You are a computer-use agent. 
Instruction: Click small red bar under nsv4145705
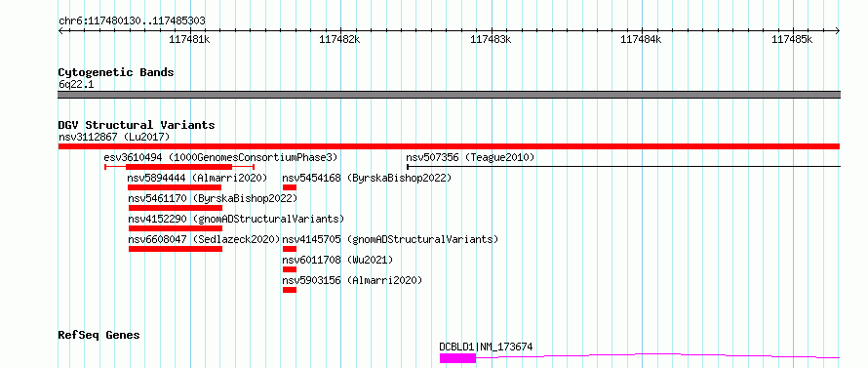pyautogui.click(x=290, y=249)
